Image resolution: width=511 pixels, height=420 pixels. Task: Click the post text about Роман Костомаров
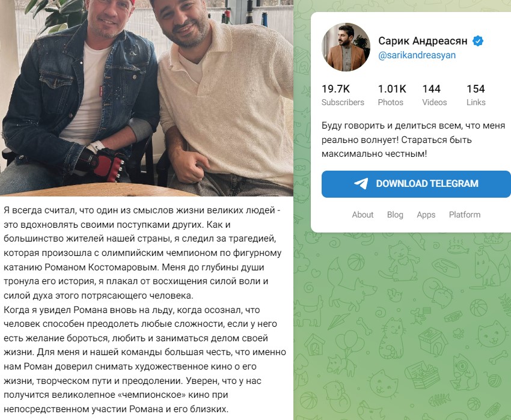click(x=144, y=309)
